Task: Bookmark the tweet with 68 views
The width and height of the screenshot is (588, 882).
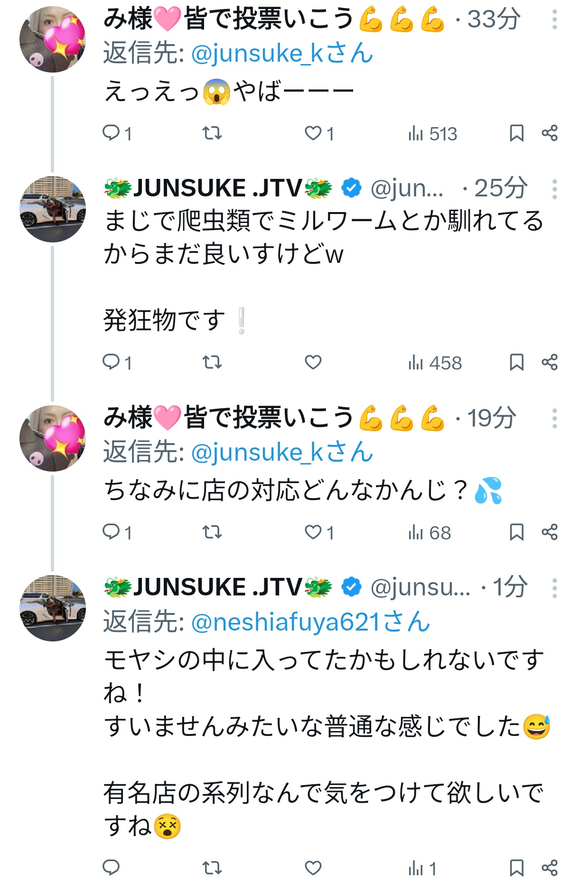Action: [x=516, y=532]
